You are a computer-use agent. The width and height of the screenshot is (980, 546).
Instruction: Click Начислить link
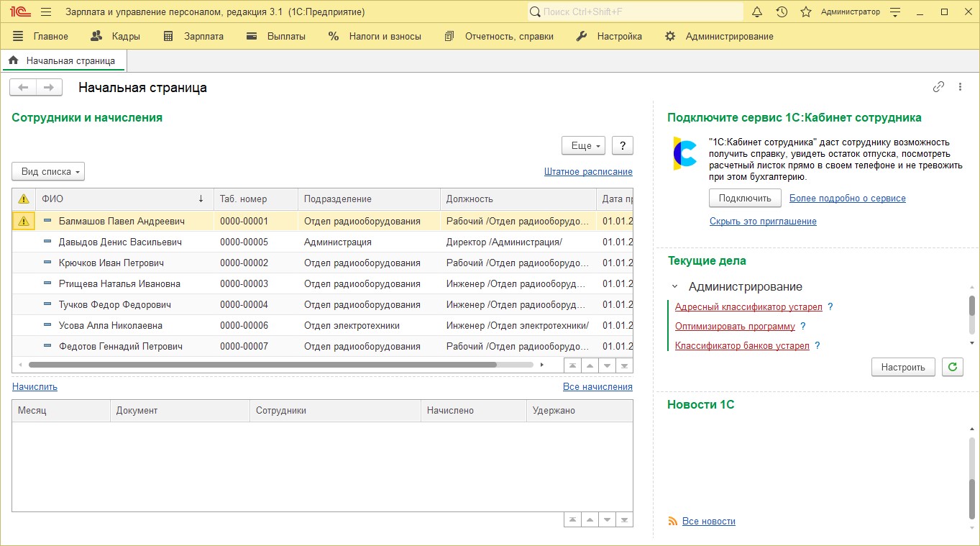35,386
